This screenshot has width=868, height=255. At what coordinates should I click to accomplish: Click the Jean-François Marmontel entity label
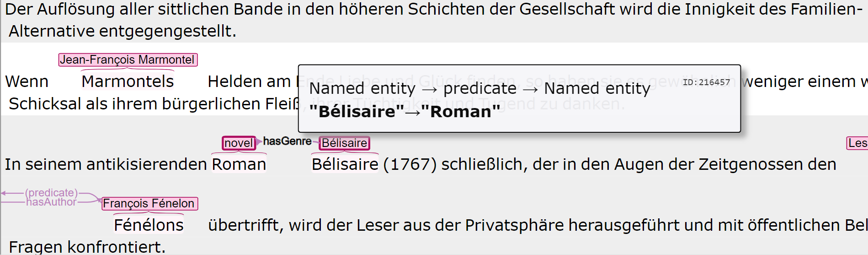point(128,60)
